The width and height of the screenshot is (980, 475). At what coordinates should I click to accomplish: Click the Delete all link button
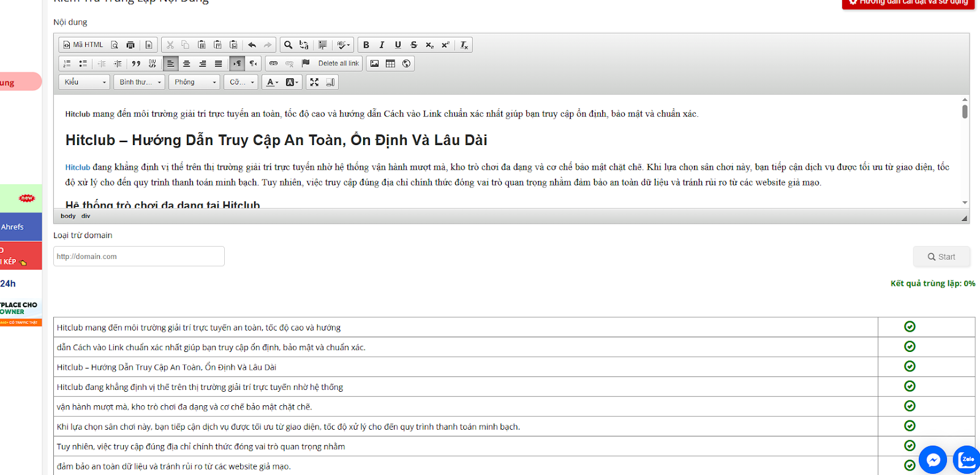338,64
